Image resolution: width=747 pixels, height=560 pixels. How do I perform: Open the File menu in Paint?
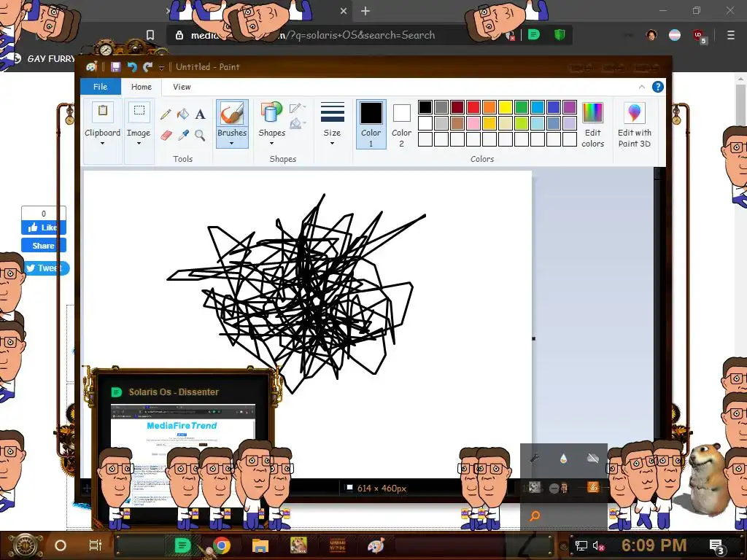[x=101, y=87]
